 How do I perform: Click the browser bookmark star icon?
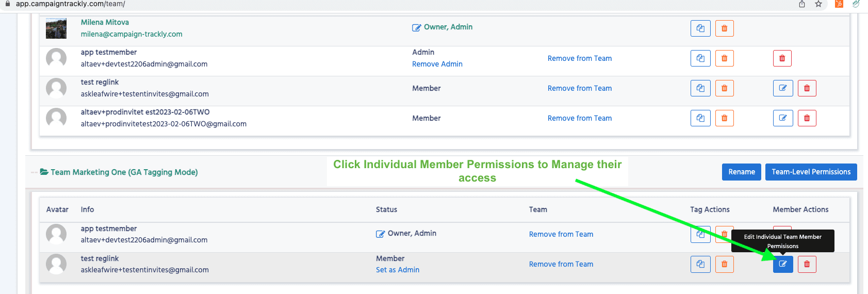click(x=818, y=4)
